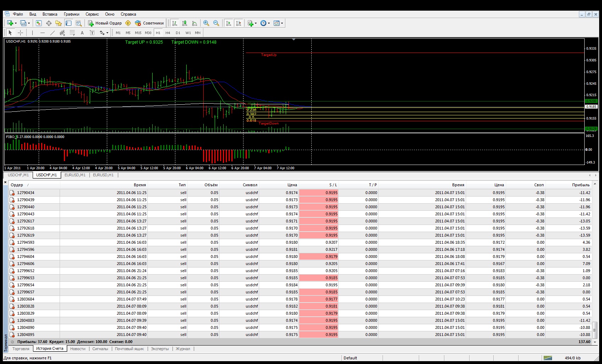Zoom in on the chart

(x=206, y=23)
